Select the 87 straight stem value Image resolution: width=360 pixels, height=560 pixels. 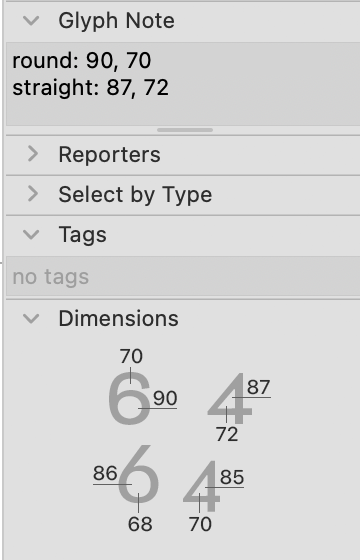pyautogui.click(x=258, y=387)
